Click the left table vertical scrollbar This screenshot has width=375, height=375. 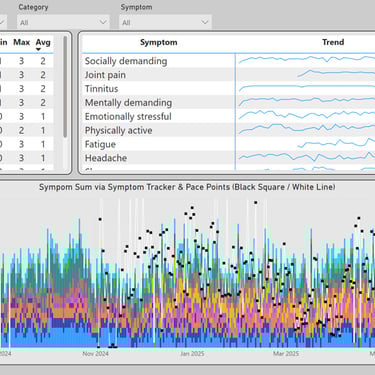point(65,87)
